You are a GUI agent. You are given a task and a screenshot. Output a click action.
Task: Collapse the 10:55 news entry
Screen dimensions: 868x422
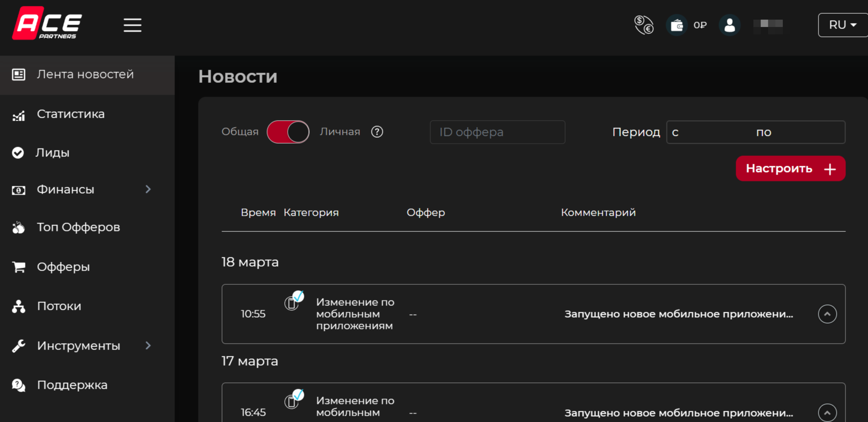click(827, 314)
